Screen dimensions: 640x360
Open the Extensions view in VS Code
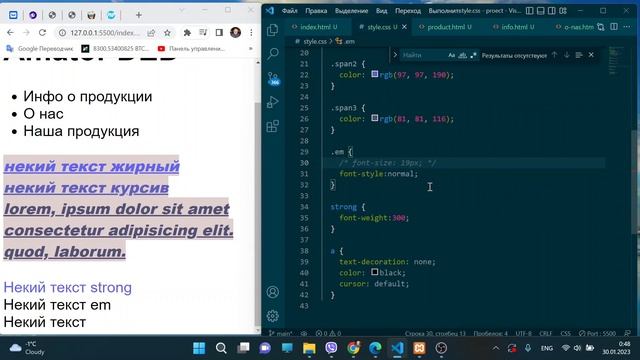(273, 126)
